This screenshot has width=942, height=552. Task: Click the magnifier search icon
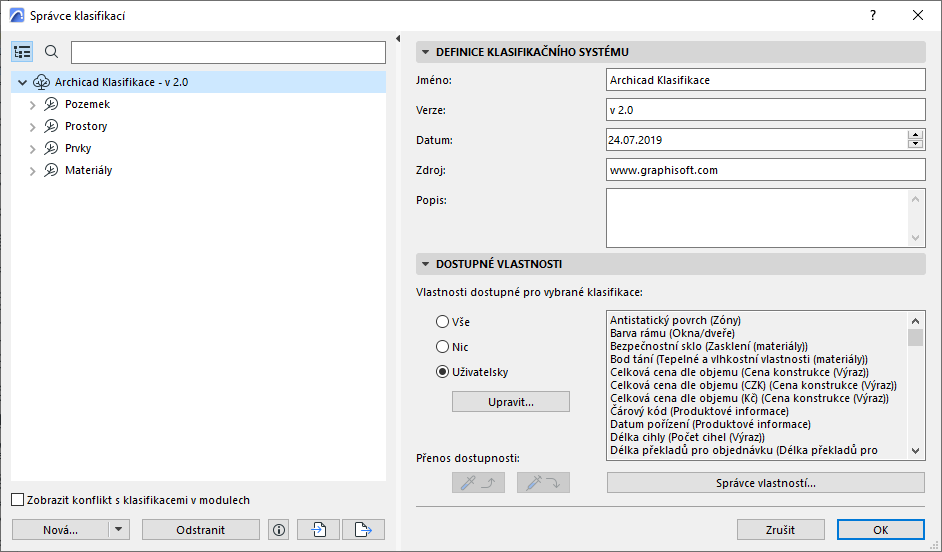[x=52, y=52]
